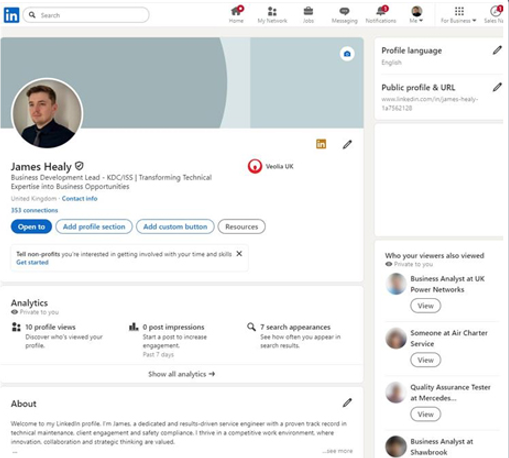509x458 pixels.
Task: Open My Network icon
Action: tap(272, 15)
